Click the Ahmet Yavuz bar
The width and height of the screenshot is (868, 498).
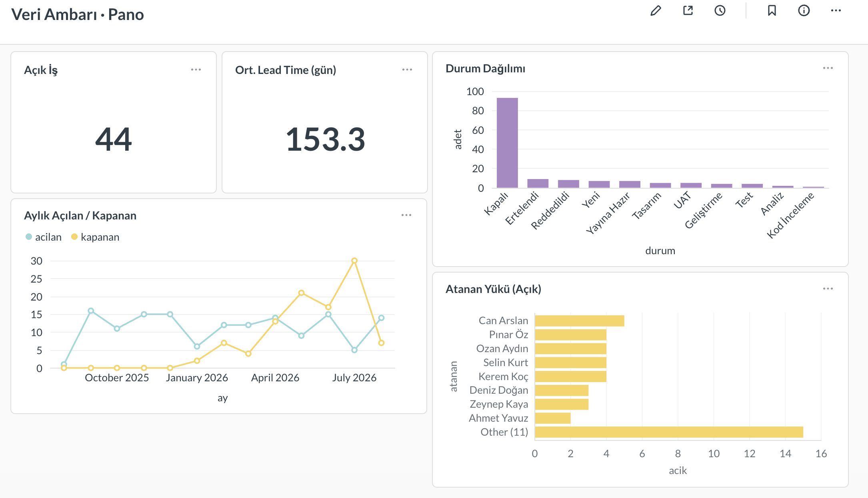click(553, 418)
